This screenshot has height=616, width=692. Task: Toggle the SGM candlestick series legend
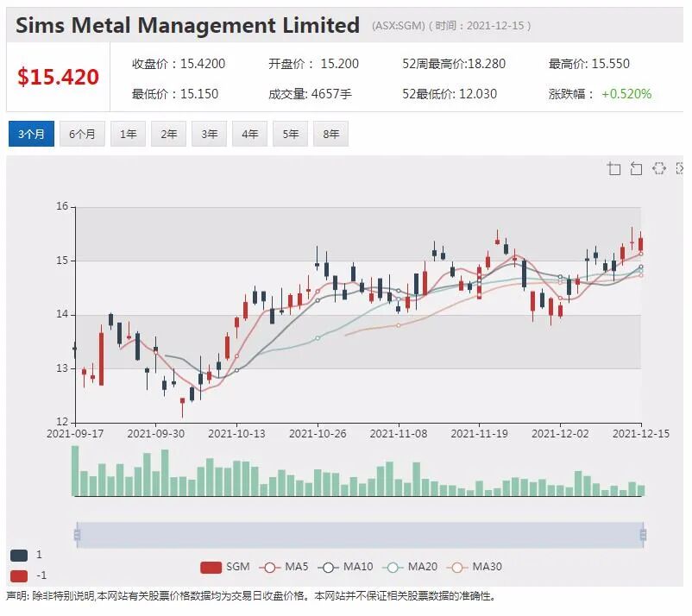click(x=225, y=567)
